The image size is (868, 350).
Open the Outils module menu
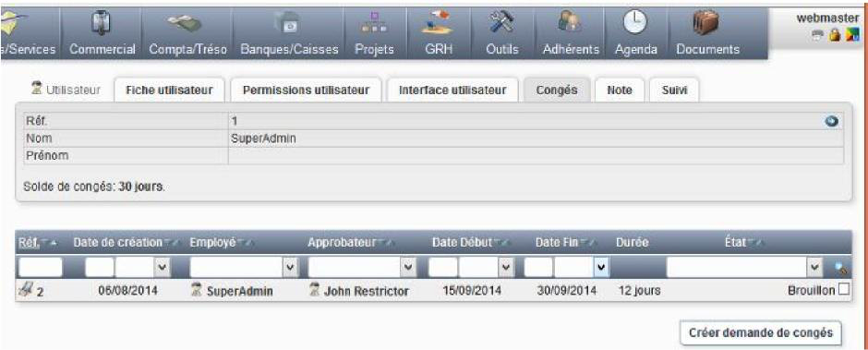coord(502,34)
